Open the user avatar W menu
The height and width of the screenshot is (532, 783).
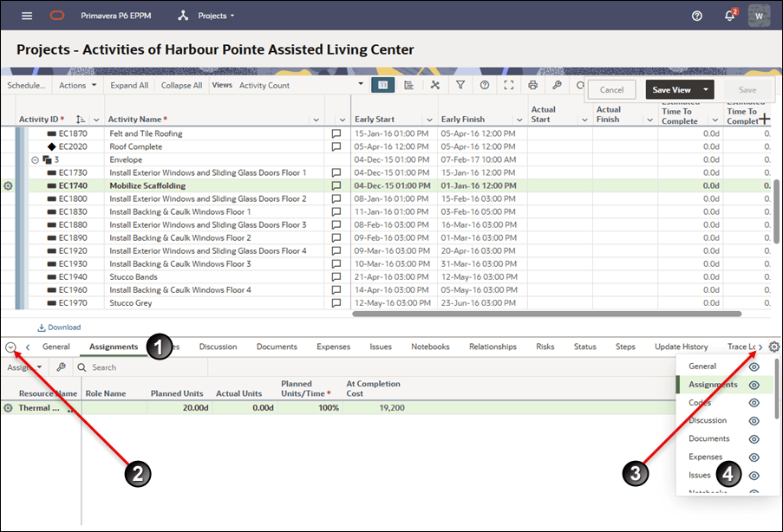click(759, 16)
